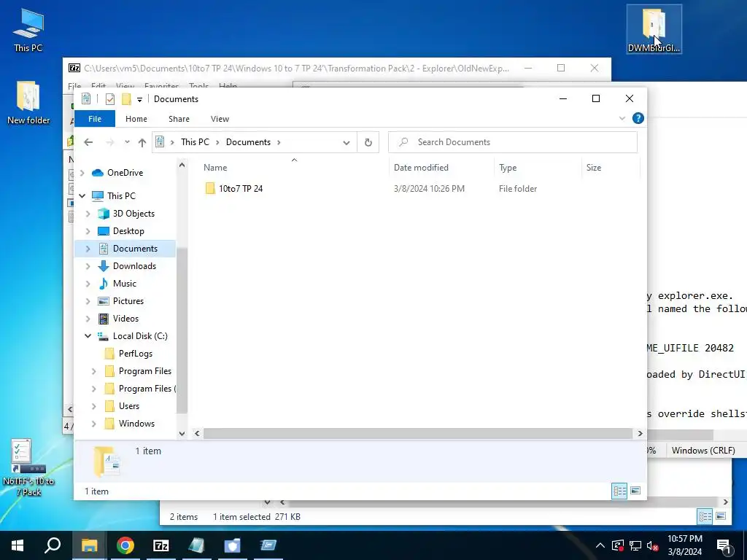The height and width of the screenshot is (560, 747).
Task: Go up one level with Up arrow
Action: [x=142, y=142]
